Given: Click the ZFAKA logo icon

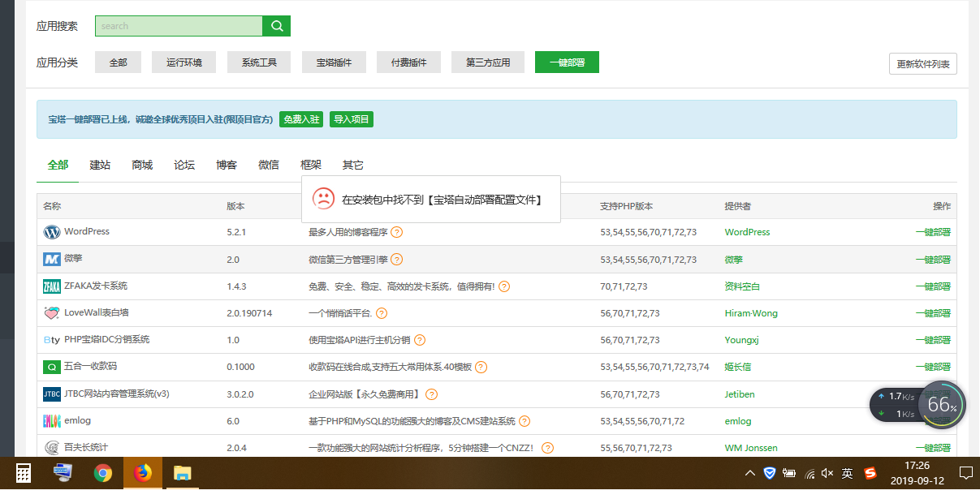Looking at the screenshot, I should 52,286.
